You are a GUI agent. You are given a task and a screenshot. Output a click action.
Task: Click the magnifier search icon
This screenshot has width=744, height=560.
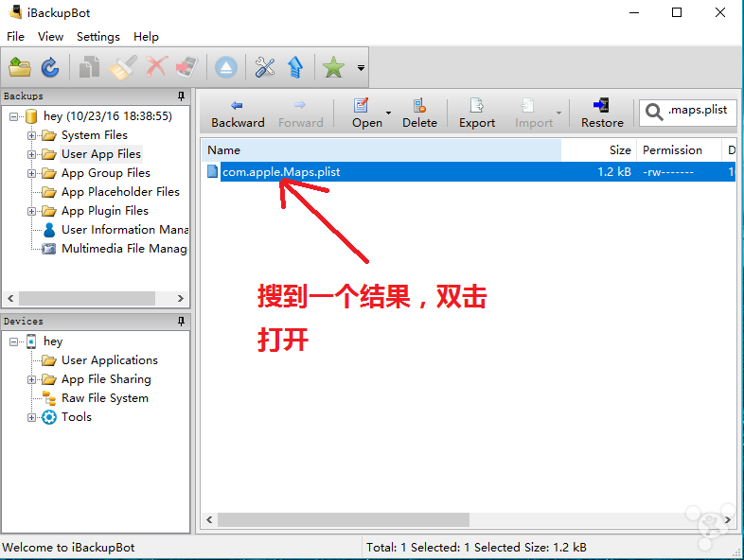coord(654,112)
